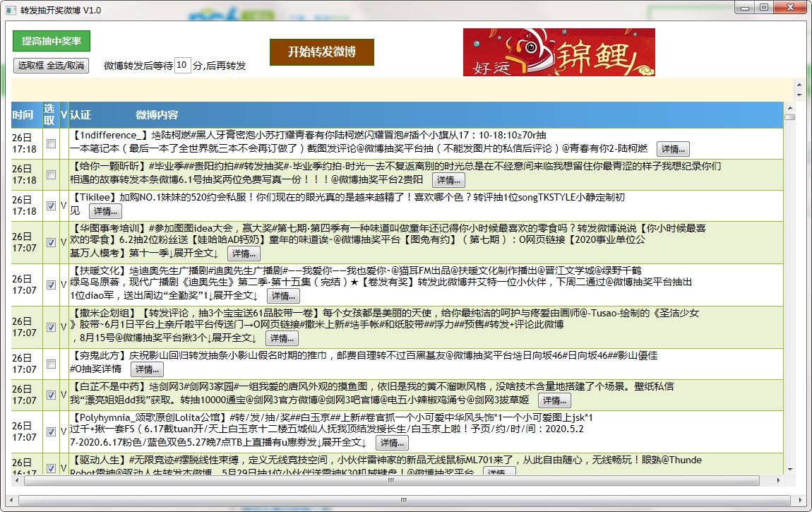Click the down arrow of the yellow notice area
Screen dimensions: 812x512
click(x=799, y=95)
